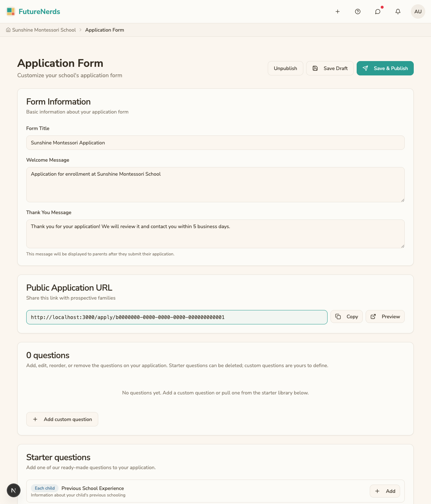431x504 pixels.
Task: Click the Thank You Message label
Action: [x=49, y=212]
